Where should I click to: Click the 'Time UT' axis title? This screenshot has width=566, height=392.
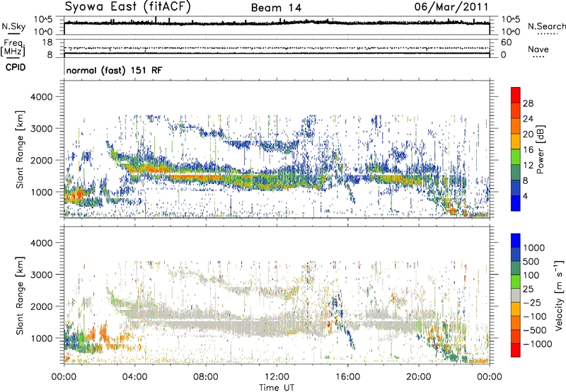(277, 388)
